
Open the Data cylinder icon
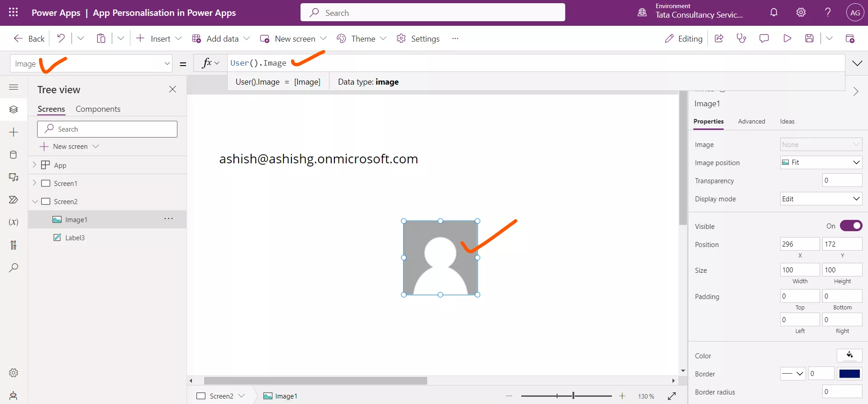(x=14, y=155)
